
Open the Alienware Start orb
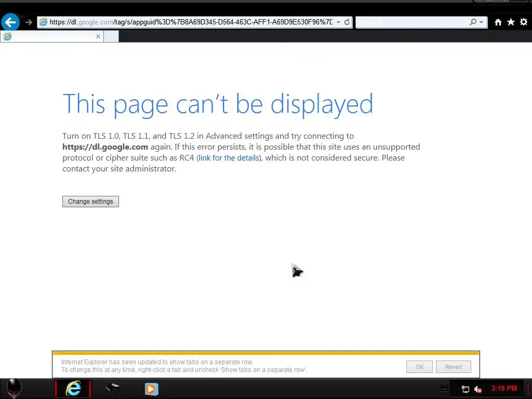coord(14,388)
